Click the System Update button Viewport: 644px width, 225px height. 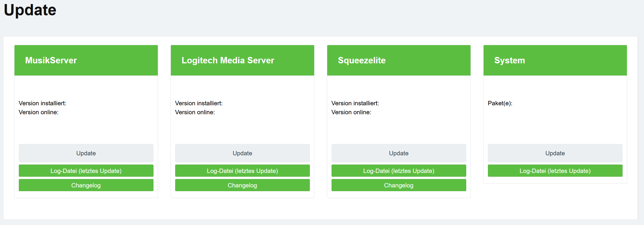555,153
